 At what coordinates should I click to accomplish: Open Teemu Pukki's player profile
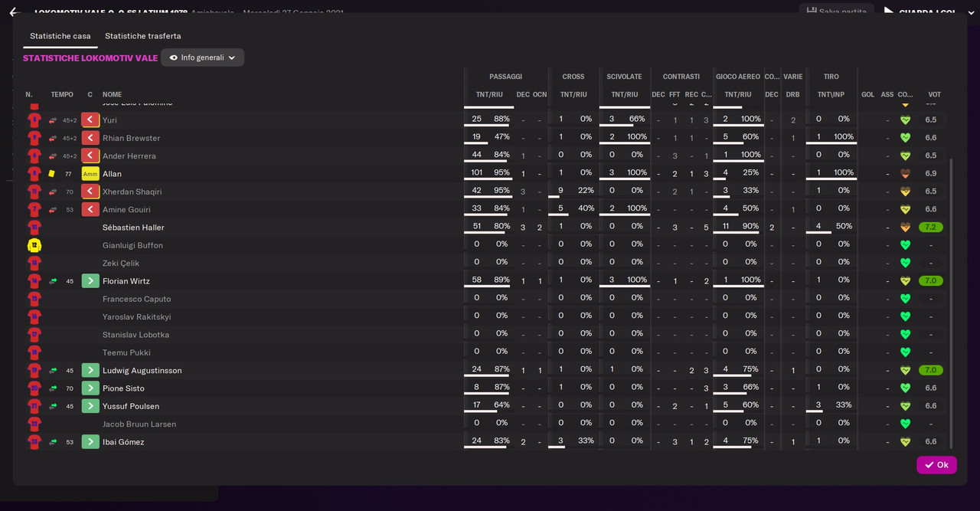(126, 352)
